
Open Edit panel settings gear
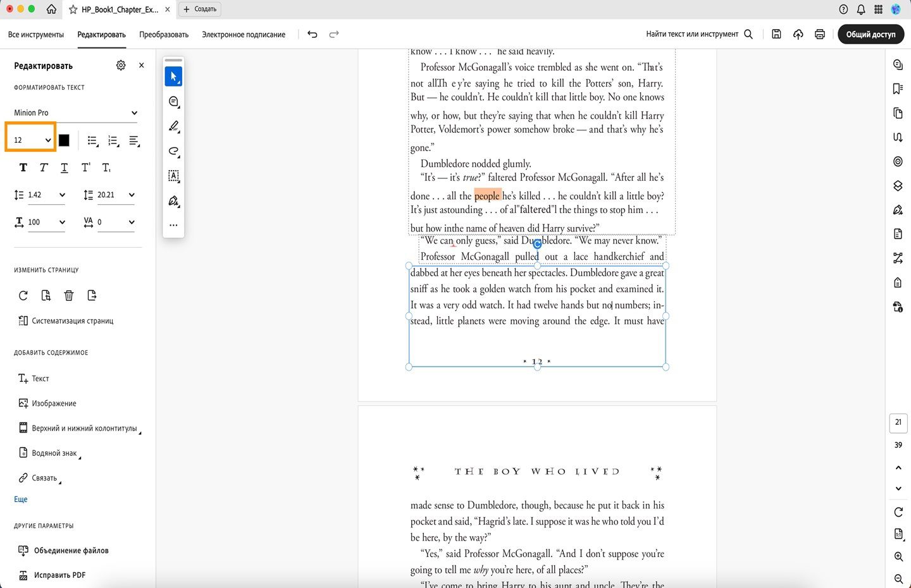click(121, 65)
